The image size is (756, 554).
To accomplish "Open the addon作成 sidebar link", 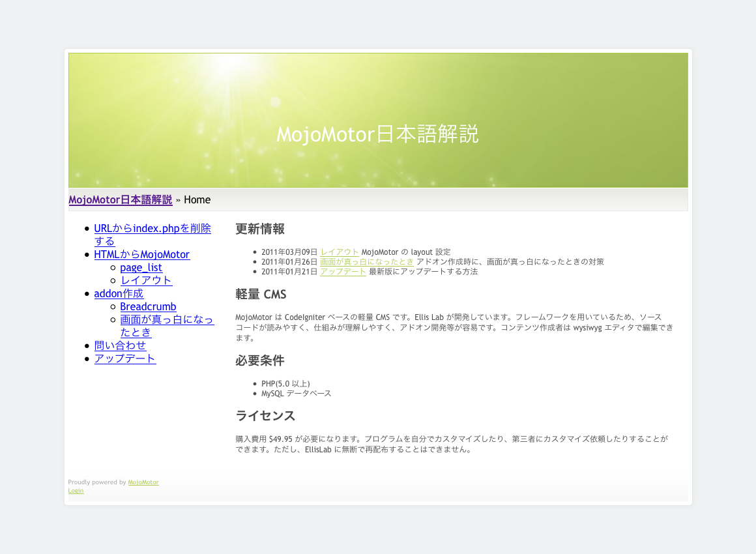I will pos(119,293).
